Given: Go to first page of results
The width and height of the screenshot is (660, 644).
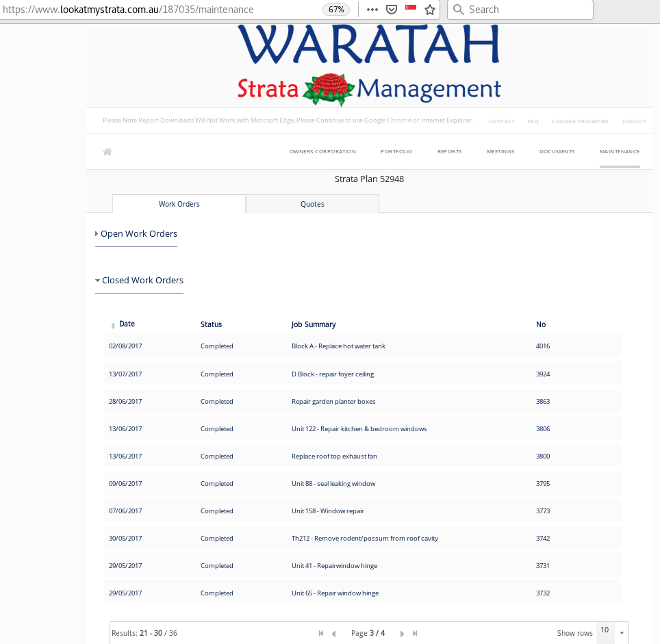Looking at the screenshot, I should (x=321, y=634).
